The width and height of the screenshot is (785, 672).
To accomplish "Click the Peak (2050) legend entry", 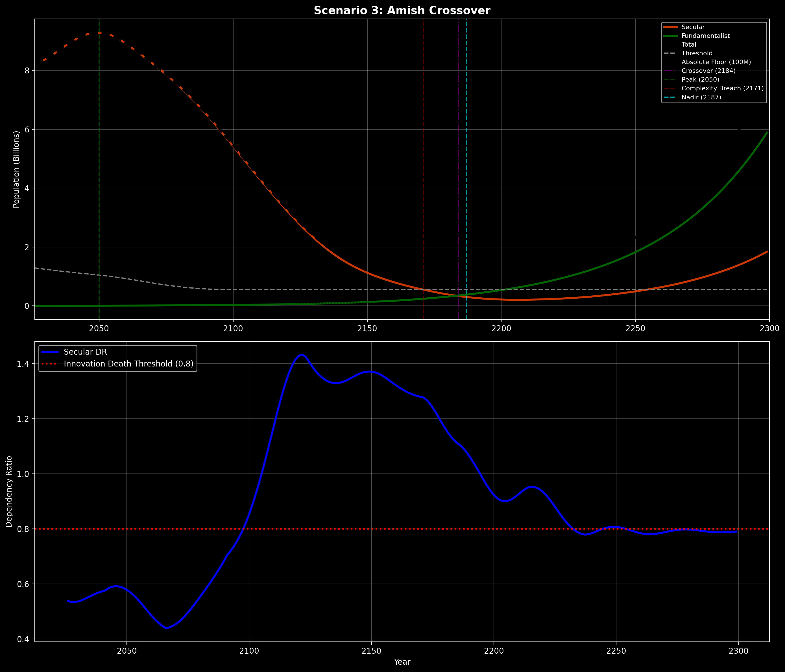I will click(x=700, y=80).
